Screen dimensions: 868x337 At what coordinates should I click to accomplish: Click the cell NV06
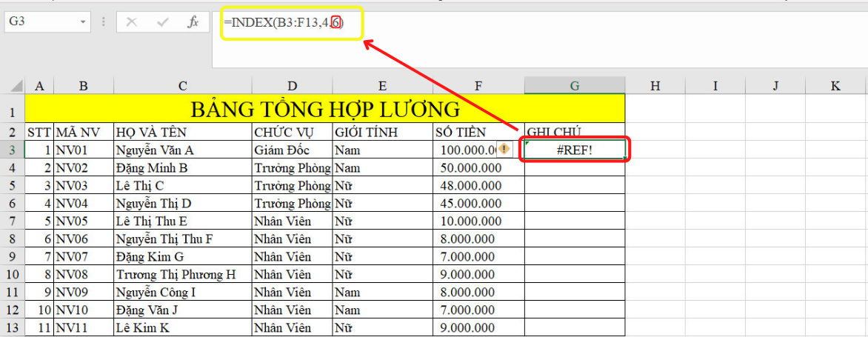(x=84, y=239)
